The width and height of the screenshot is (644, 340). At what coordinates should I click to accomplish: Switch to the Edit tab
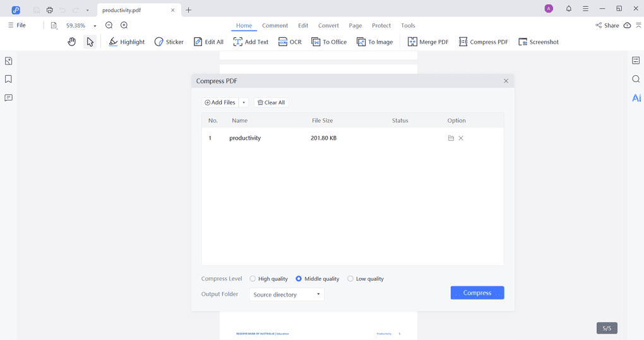click(303, 25)
